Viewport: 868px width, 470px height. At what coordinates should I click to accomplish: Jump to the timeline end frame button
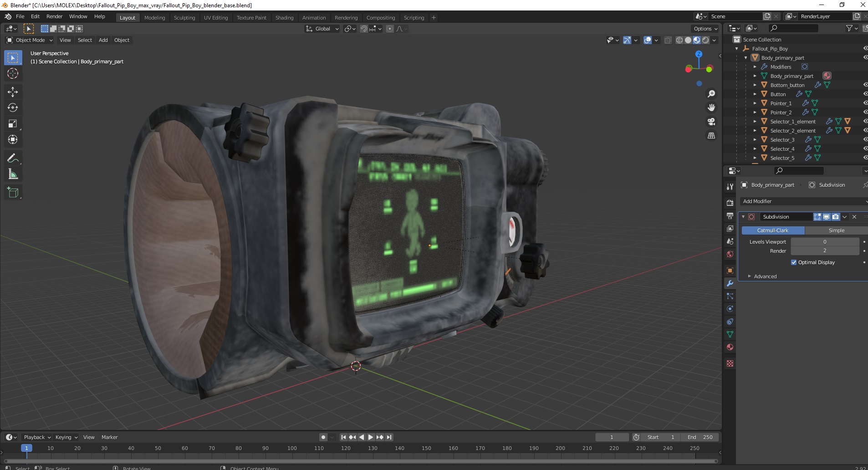pos(389,437)
